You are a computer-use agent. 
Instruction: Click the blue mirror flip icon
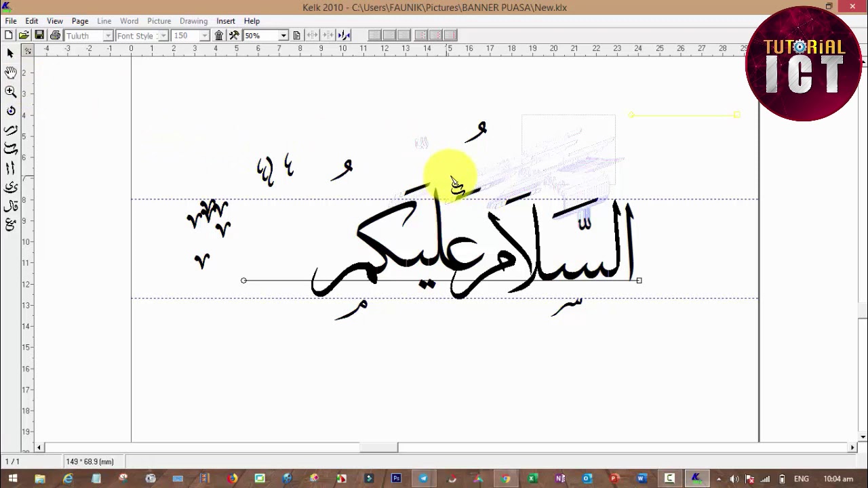tap(344, 35)
